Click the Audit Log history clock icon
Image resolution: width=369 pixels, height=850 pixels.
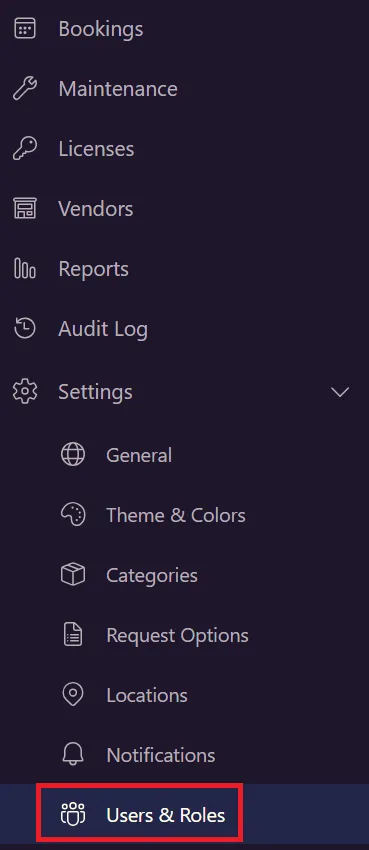pyautogui.click(x=24, y=329)
